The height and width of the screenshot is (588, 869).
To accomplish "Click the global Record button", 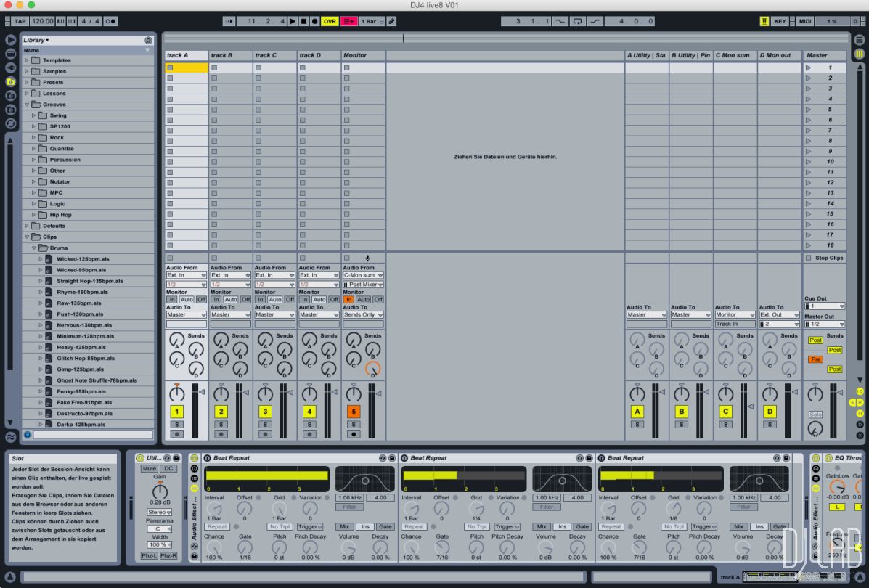I will 314,21.
